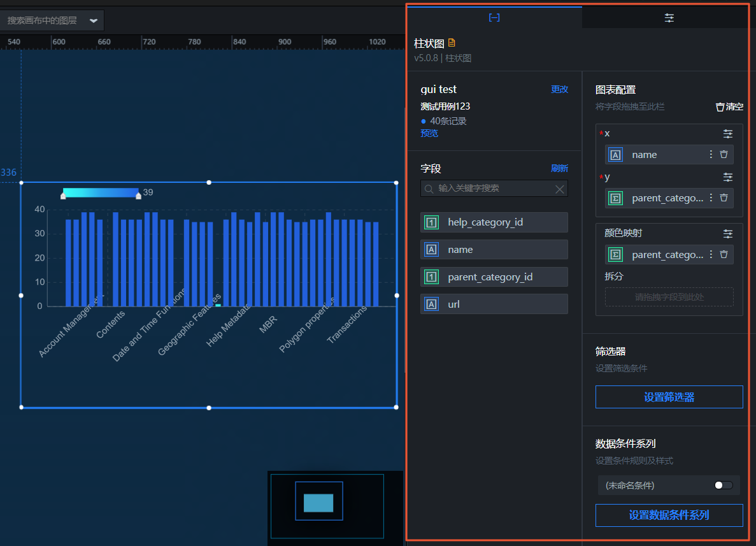Click the 40条记录 record count text

[x=448, y=121]
